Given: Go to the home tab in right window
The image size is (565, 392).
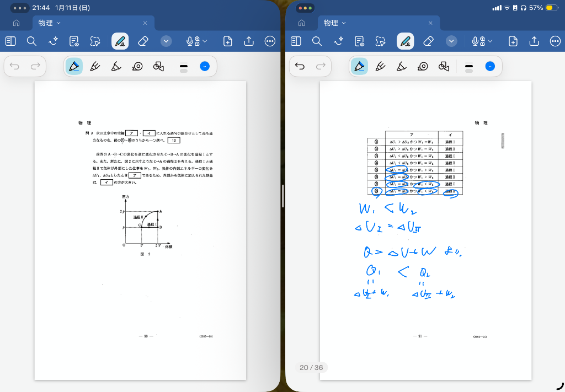Looking at the screenshot, I should pos(301,23).
